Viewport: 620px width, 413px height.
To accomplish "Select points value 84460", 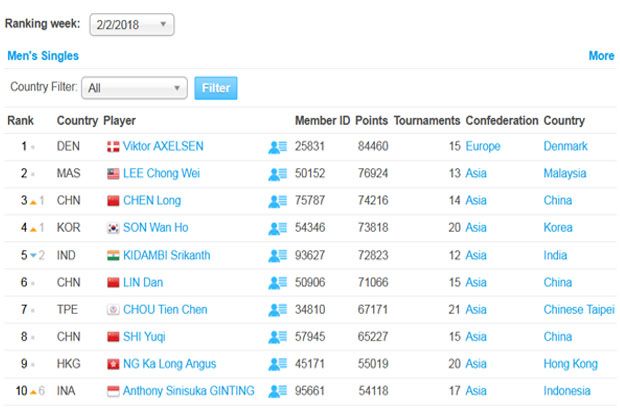I will click(373, 146).
